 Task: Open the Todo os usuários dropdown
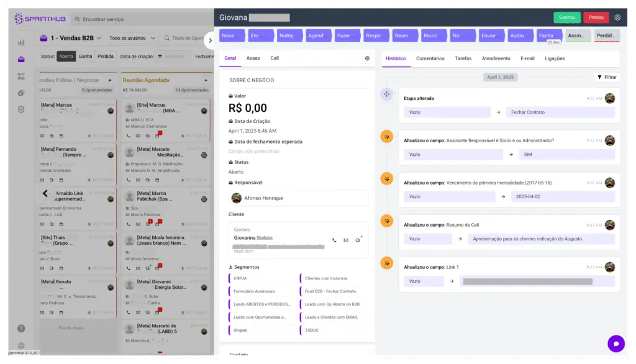[132, 38]
